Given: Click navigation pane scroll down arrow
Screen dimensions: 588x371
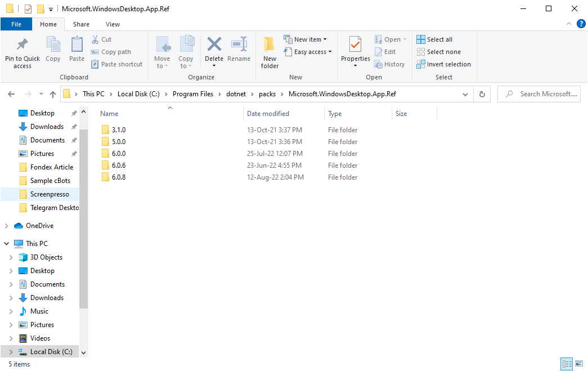Looking at the screenshot, I should [x=84, y=352].
